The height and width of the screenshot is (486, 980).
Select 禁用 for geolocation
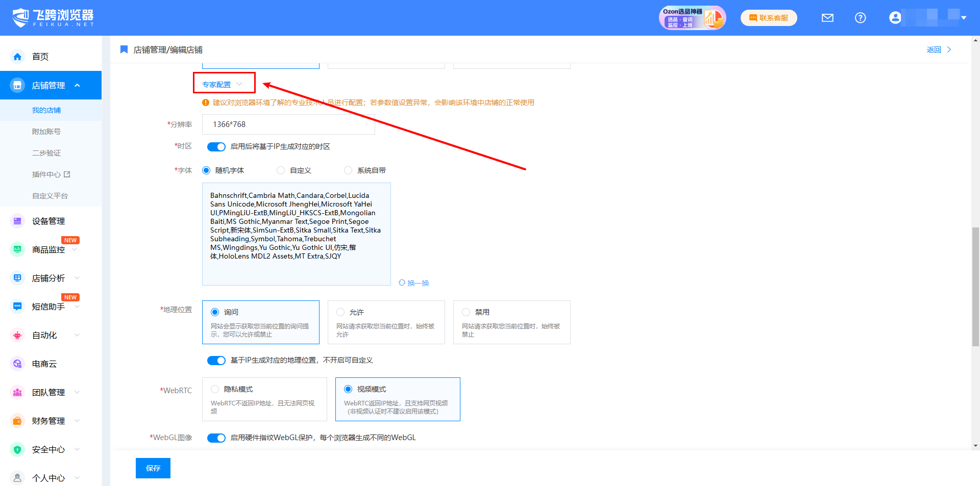coord(466,312)
